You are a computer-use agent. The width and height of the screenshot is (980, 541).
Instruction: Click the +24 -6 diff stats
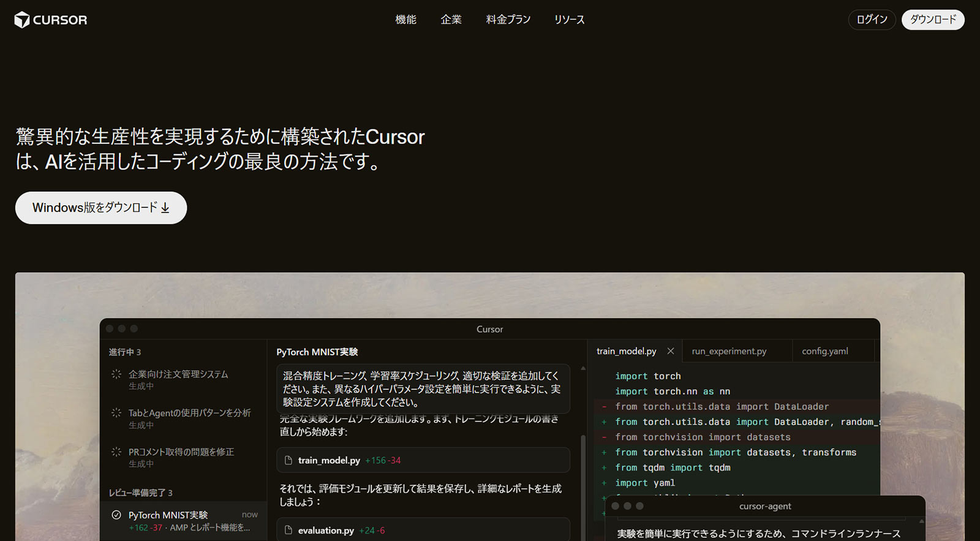tap(372, 531)
